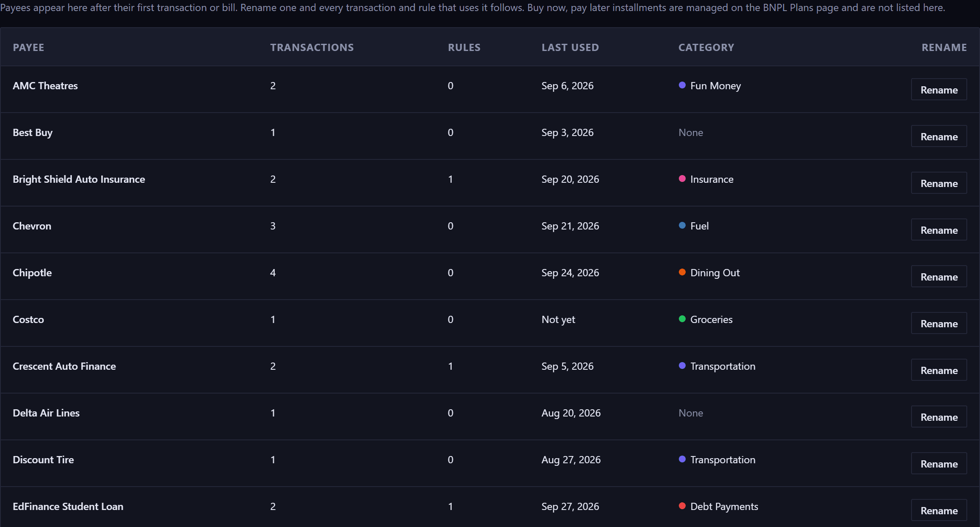
Task: Select the Best Buy payee name
Action: pos(33,133)
